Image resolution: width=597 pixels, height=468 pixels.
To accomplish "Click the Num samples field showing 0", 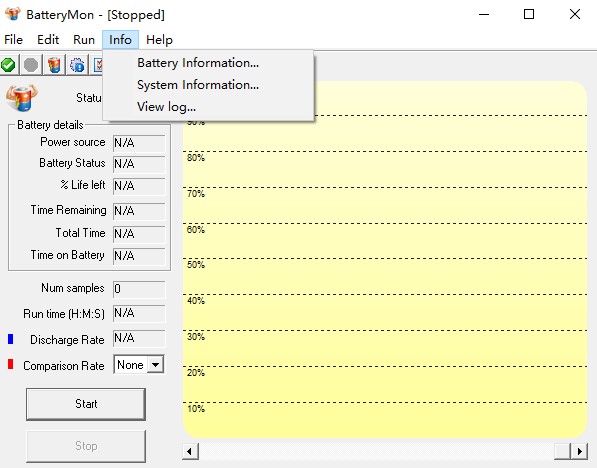I will coord(139,289).
